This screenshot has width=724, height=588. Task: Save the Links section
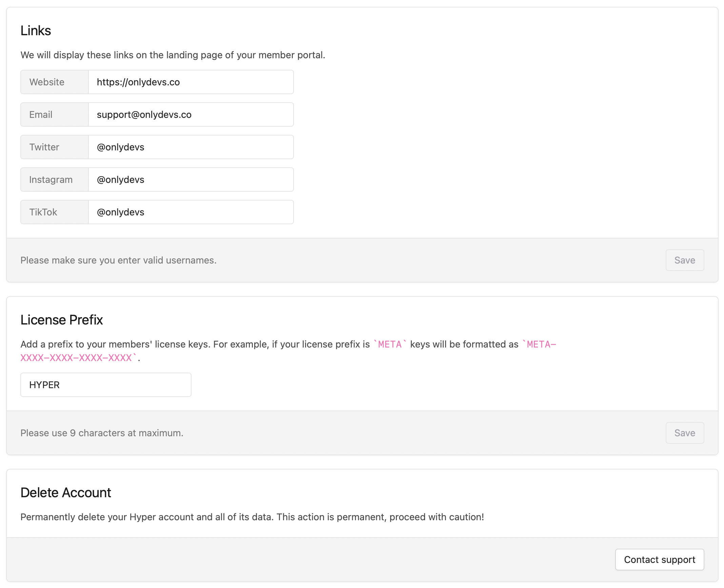coord(684,260)
